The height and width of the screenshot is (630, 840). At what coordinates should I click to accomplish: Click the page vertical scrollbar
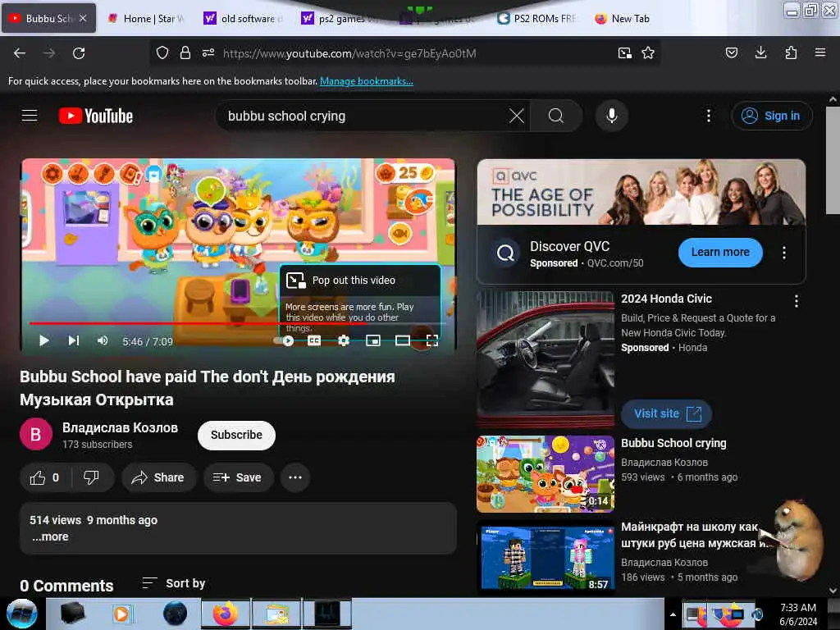[833, 161]
